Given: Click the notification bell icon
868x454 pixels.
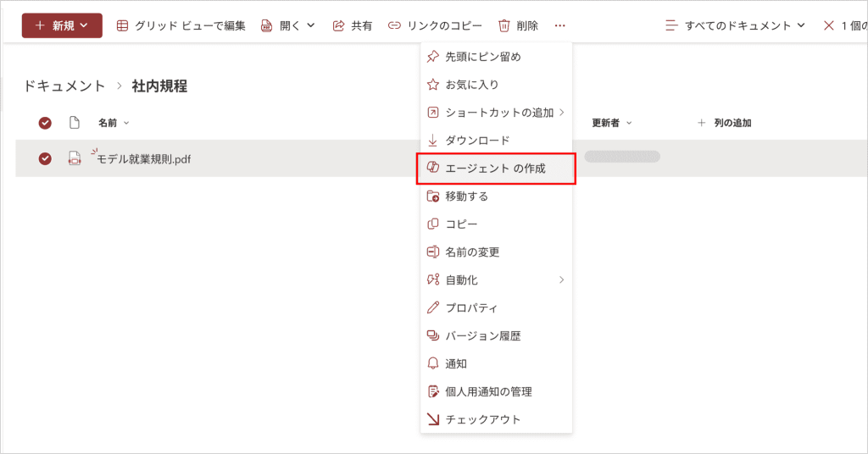Looking at the screenshot, I should pos(432,364).
